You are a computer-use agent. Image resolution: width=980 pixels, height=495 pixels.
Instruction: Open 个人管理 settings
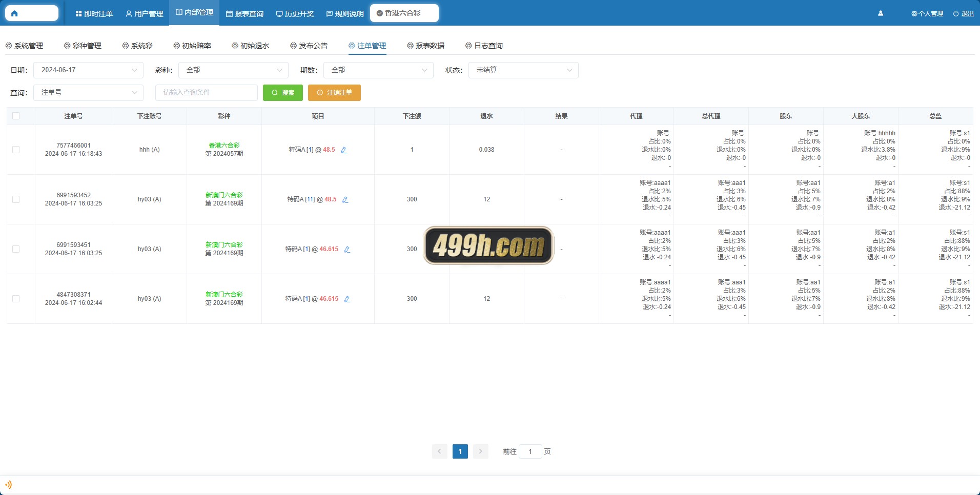point(927,14)
